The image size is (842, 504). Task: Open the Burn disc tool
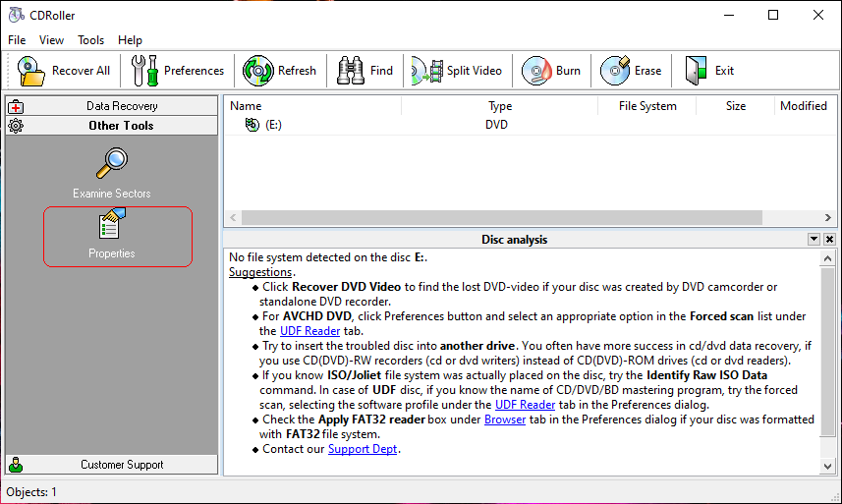click(x=551, y=71)
